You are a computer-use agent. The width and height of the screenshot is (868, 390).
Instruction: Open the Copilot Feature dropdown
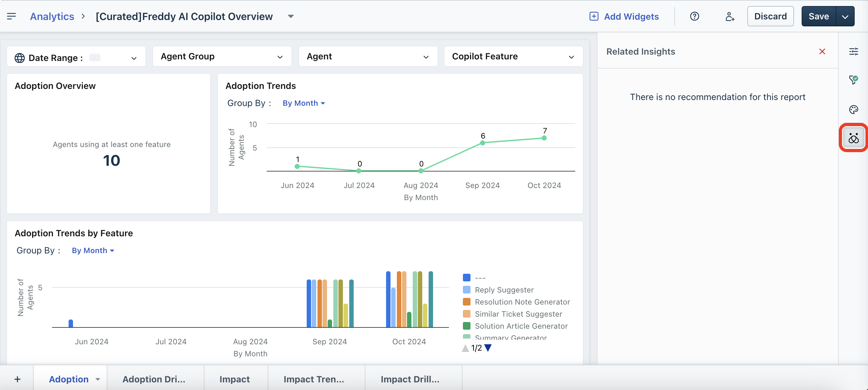pos(513,56)
